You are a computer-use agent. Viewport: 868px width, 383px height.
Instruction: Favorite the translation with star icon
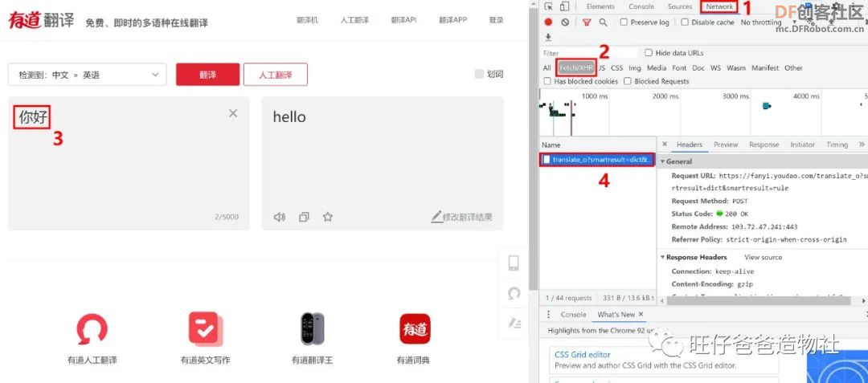(328, 217)
